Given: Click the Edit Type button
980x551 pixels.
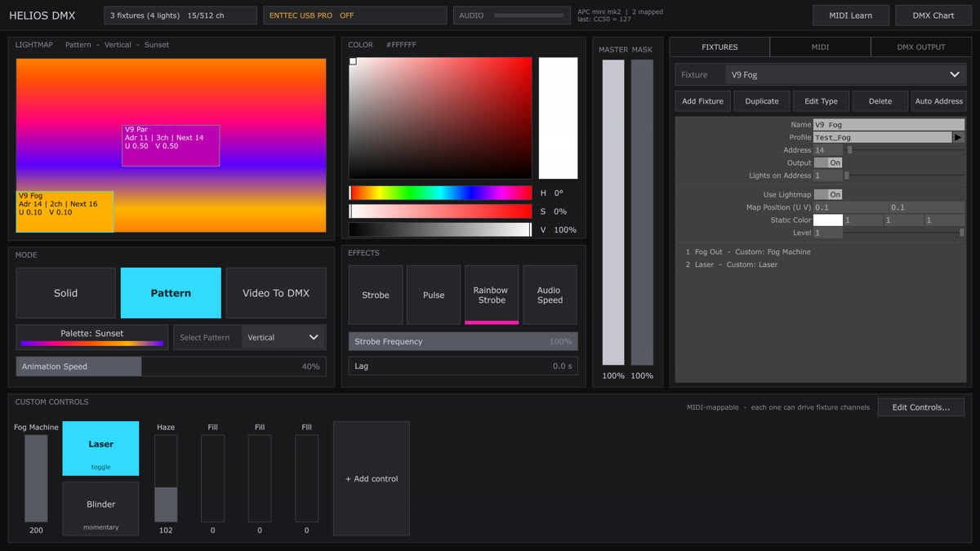Looking at the screenshot, I should click(x=821, y=101).
